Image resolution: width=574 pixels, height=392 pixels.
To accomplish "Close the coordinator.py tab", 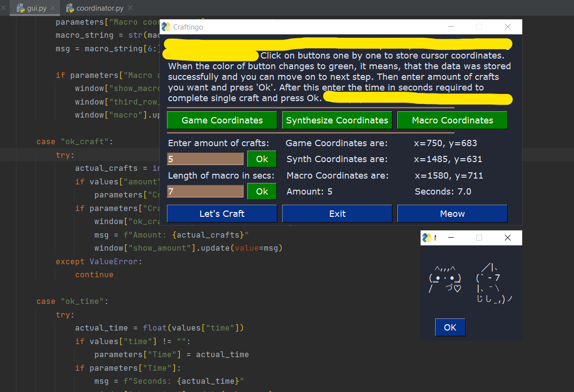I will tap(130, 8).
